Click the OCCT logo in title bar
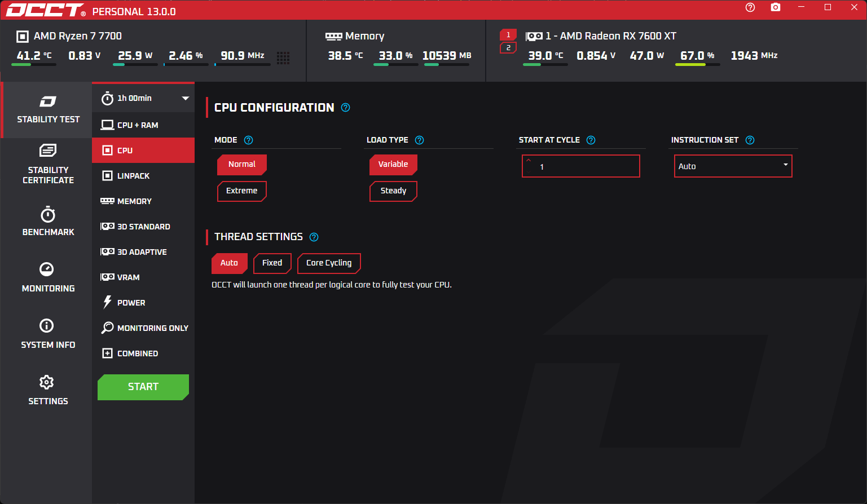Image resolution: width=867 pixels, height=504 pixels. pyautogui.click(x=46, y=10)
